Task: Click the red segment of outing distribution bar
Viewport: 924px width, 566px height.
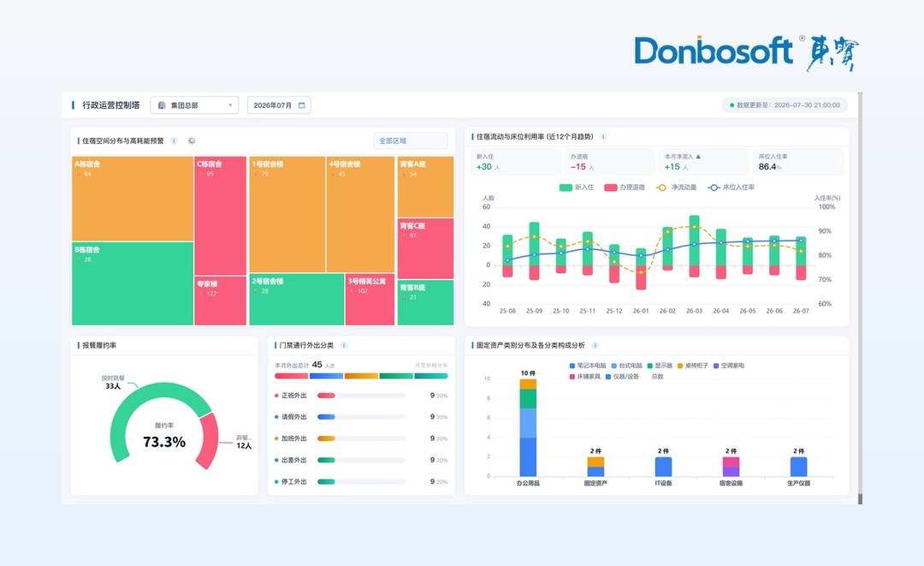Action: tap(291, 376)
